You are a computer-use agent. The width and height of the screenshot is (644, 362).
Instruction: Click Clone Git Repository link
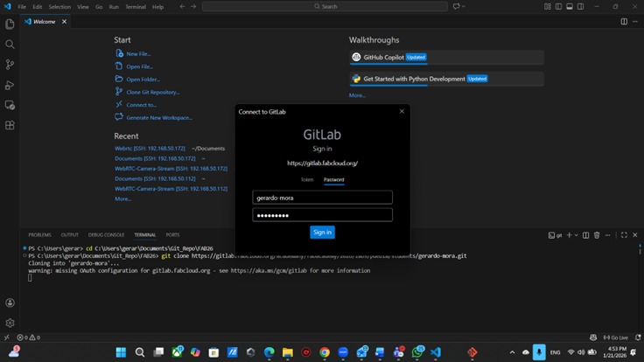[x=153, y=93]
